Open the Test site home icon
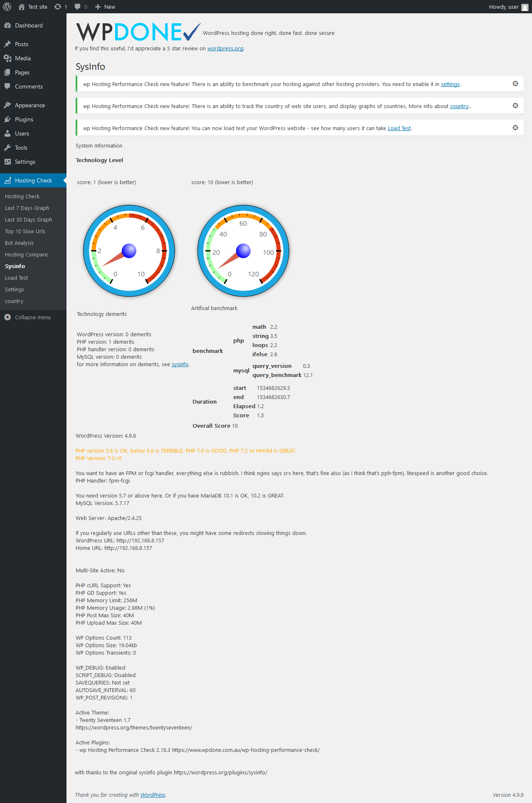Image resolution: width=532 pixels, height=803 pixels. pos(22,7)
